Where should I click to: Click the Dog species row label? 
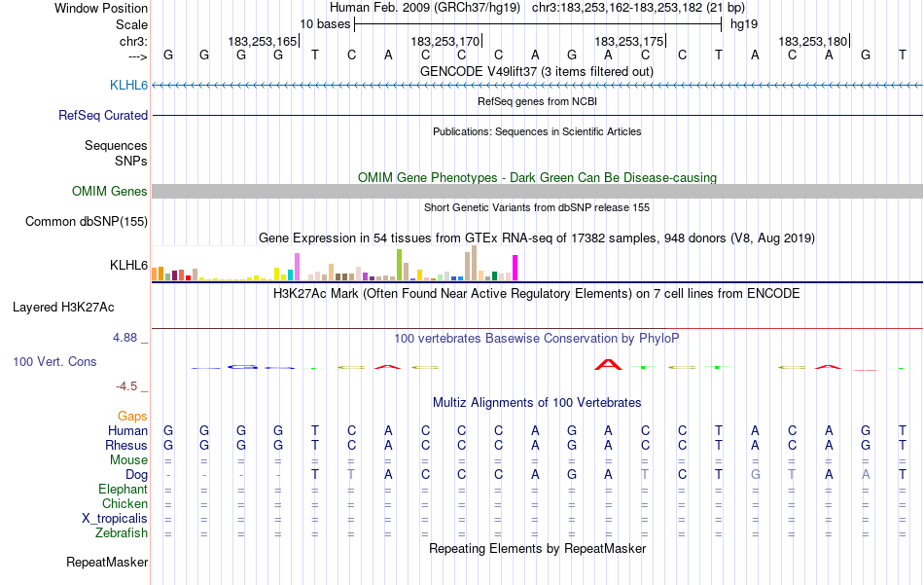click(x=136, y=475)
